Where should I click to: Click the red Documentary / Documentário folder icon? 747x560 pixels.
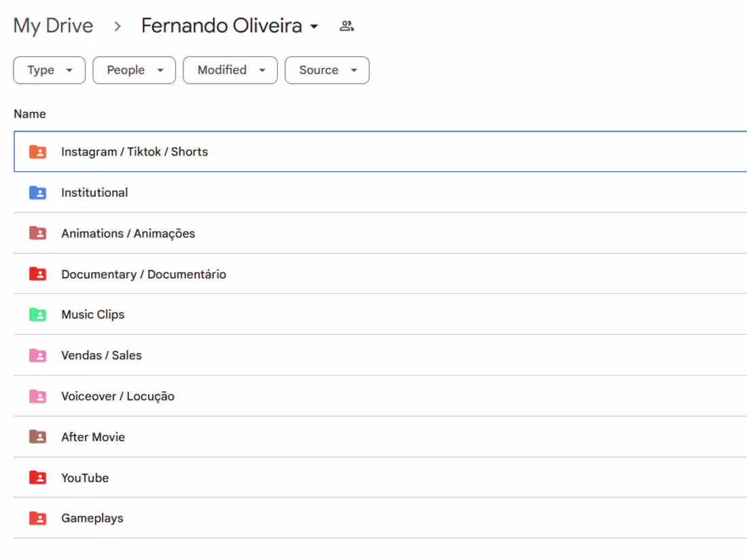tap(37, 274)
